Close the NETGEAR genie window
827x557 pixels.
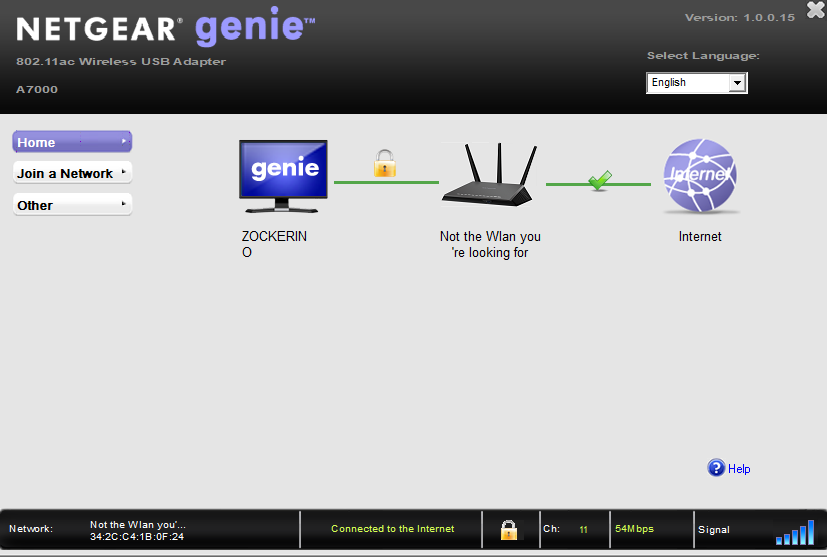pyautogui.click(x=816, y=10)
